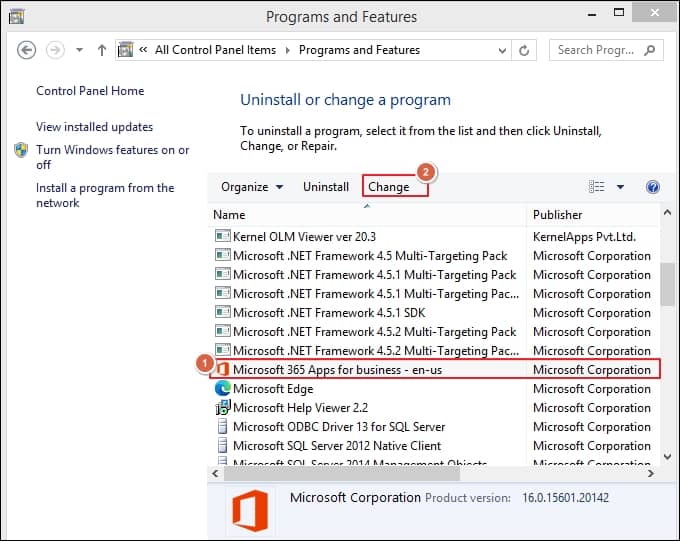Image resolution: width=680 pixels, height=541 pixels.
Task: Expand breadcrumb arrow after All Control Panel Items
Action: click(x=288, y=50)
